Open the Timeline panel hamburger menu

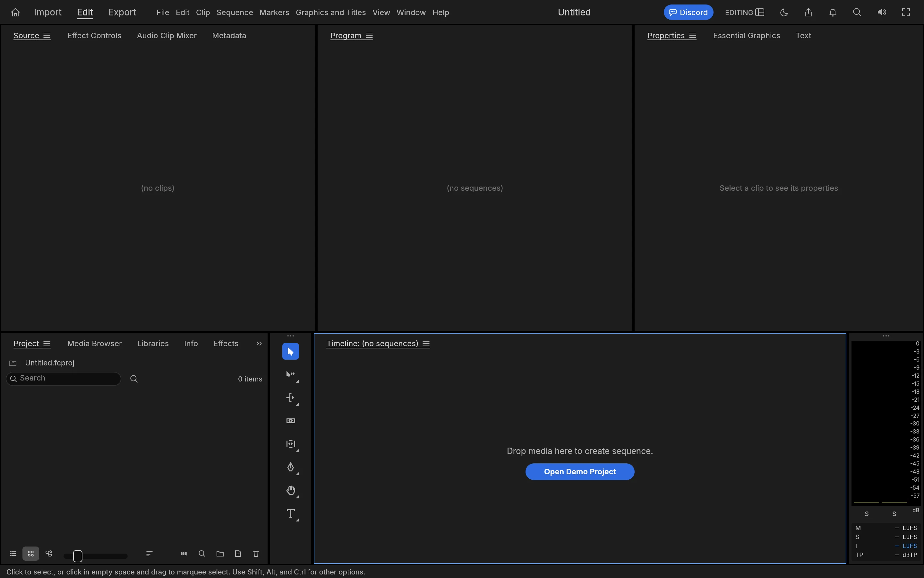pos(426,344)
